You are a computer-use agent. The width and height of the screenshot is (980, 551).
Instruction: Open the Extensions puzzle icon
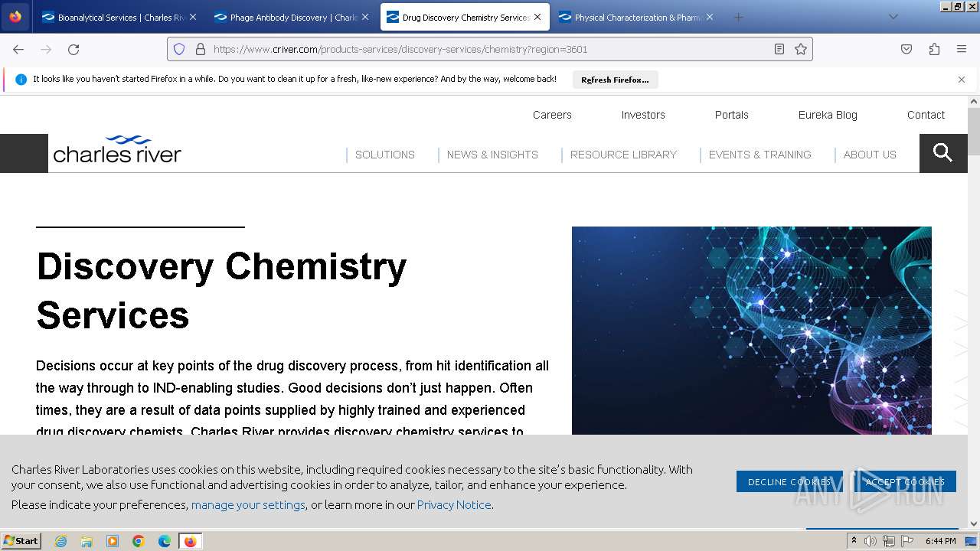click(934, 49)
